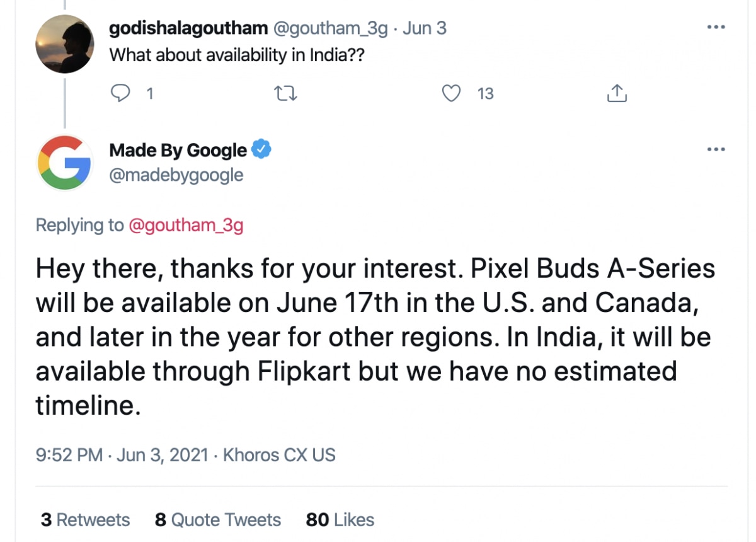
Task: Open the more options menu on Made By Google tweet
Action: pyautogui.click(x=716, y=149)
